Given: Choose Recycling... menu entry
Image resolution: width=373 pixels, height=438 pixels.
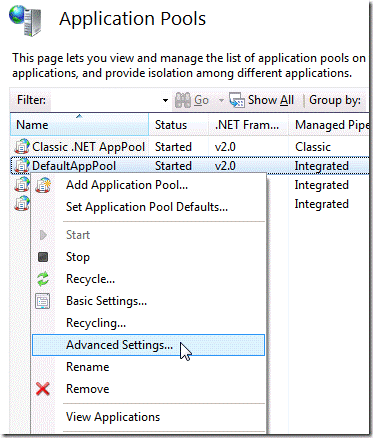Looking at the screenshot, I should 148,323.
